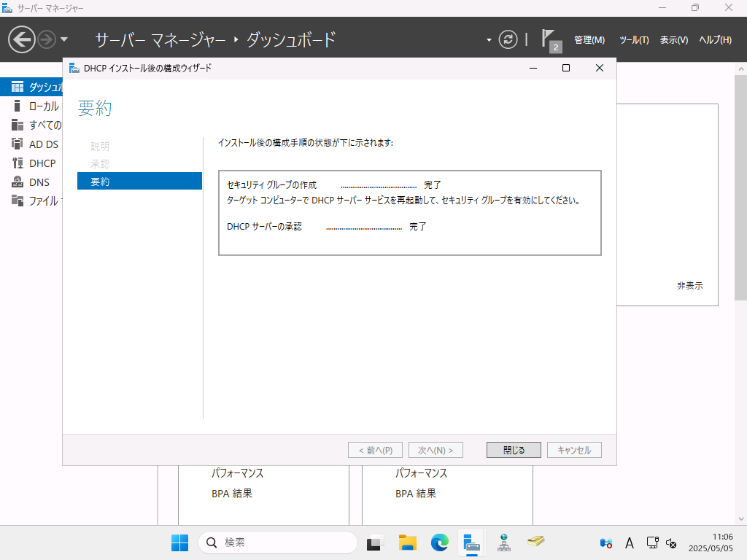Open the ヘルプ(H) menu
Viewport: 747px width, 560px height.
715,40
